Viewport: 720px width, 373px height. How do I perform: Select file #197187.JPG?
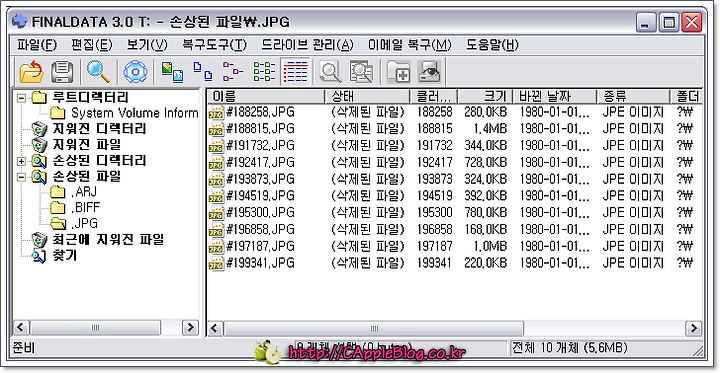[x=260, y=246]
